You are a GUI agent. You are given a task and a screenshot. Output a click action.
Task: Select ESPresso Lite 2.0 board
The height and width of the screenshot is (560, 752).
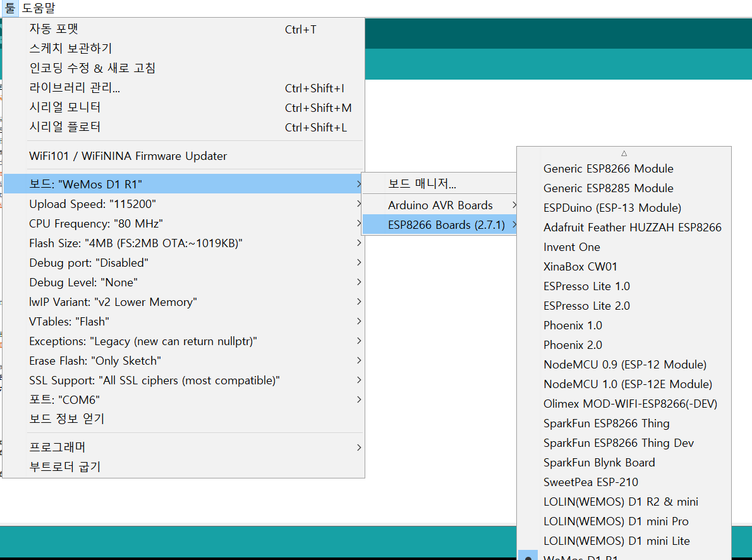(624, 306)
